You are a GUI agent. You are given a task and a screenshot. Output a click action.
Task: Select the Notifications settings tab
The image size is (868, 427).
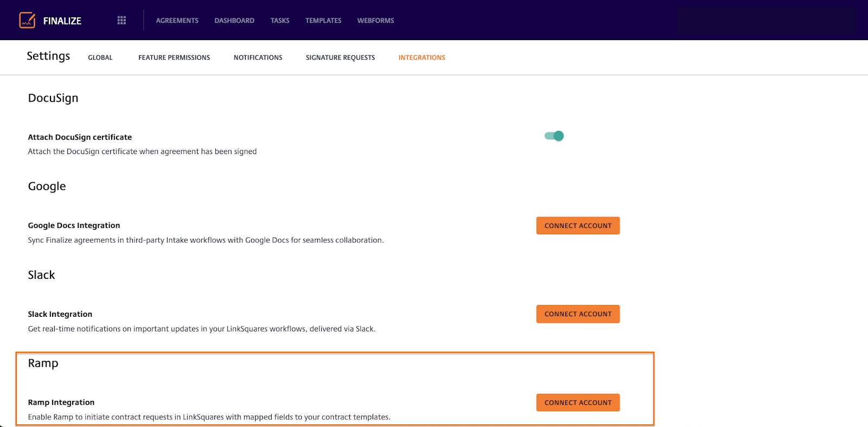pyautogui.click(x=258, y=58)
